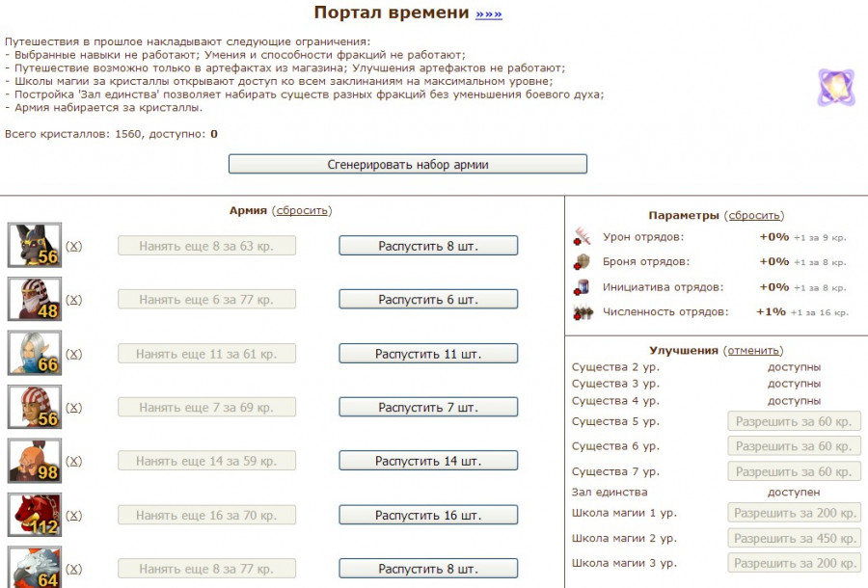Image resolution: width=868 pixels, height=588 pixels.
Task: Click the white wolf creature portrait with 64
Action: pos(35,567)
